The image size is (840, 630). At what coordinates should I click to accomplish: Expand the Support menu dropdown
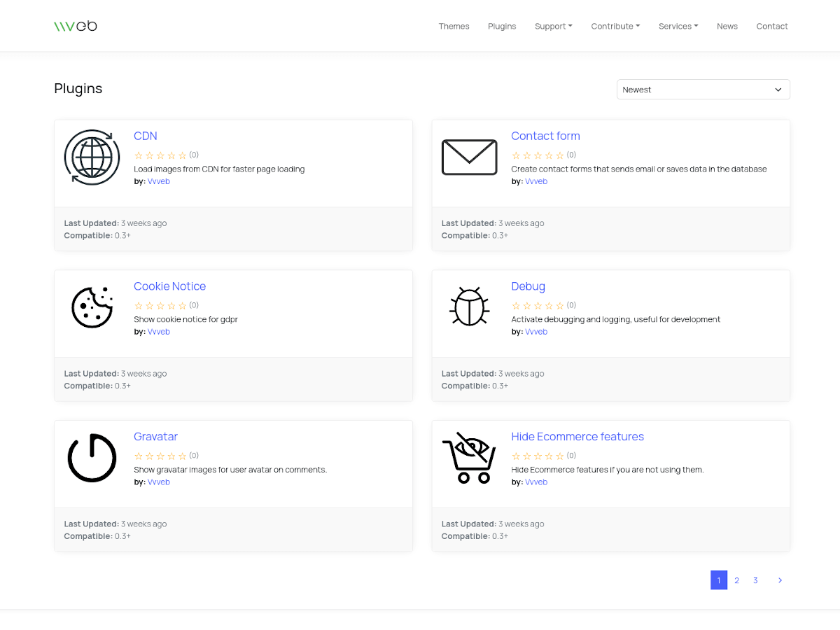coord(553,26)
